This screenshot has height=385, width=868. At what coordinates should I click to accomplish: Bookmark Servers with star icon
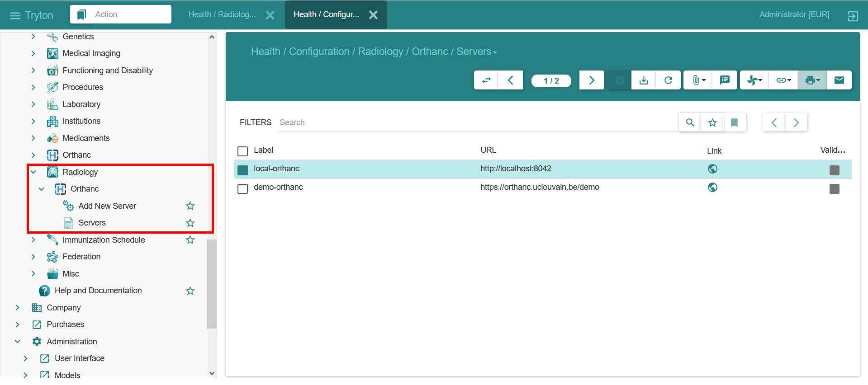click(190, 223)
